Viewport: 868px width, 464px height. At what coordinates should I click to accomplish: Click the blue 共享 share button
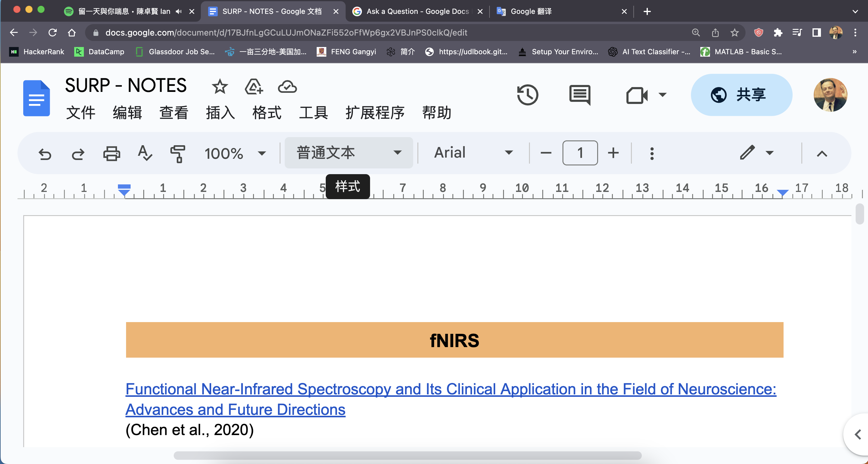(x=741, y=95)
